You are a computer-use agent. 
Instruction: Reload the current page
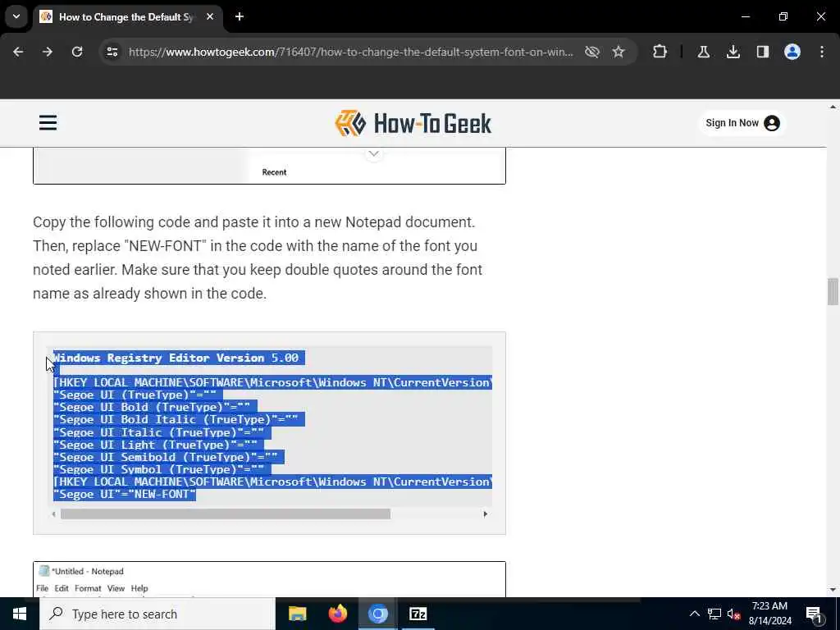tap(77, 52)
